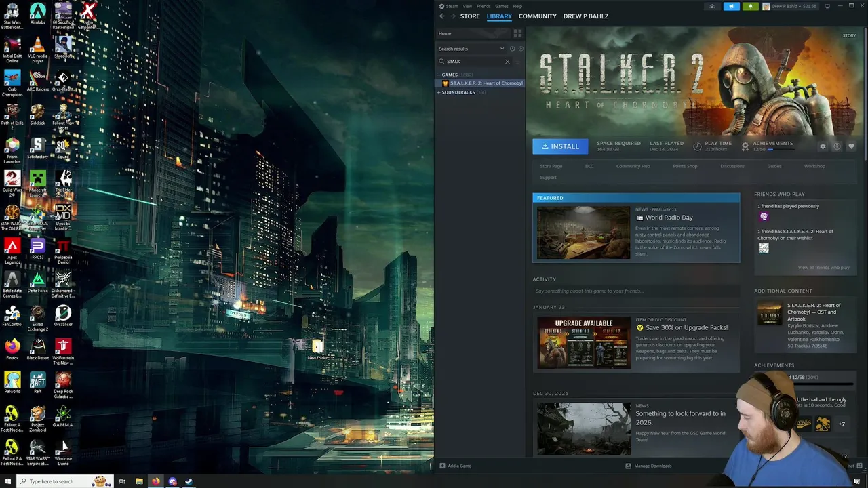This screenshot has height=488, width=868.
Task: Select the Aimlabs desktop icon
Action: pyautogui.click(x=37, y=15)
